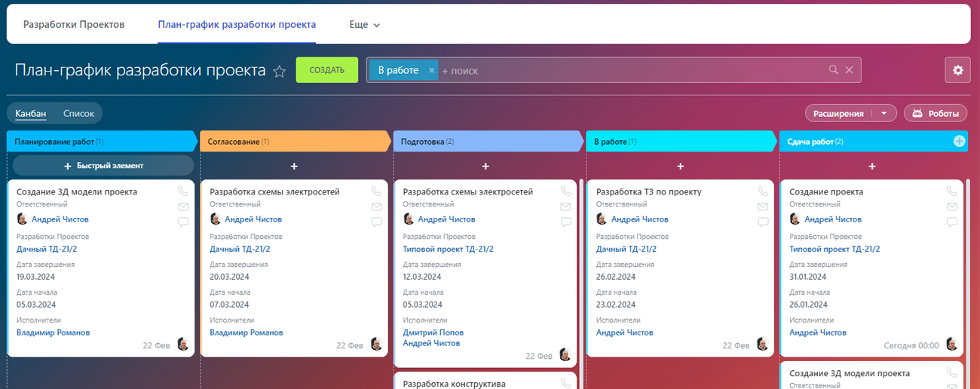This screenshot has height=389, width=980.
Task: Switch to Список view
Action: (x=78, y=114)
